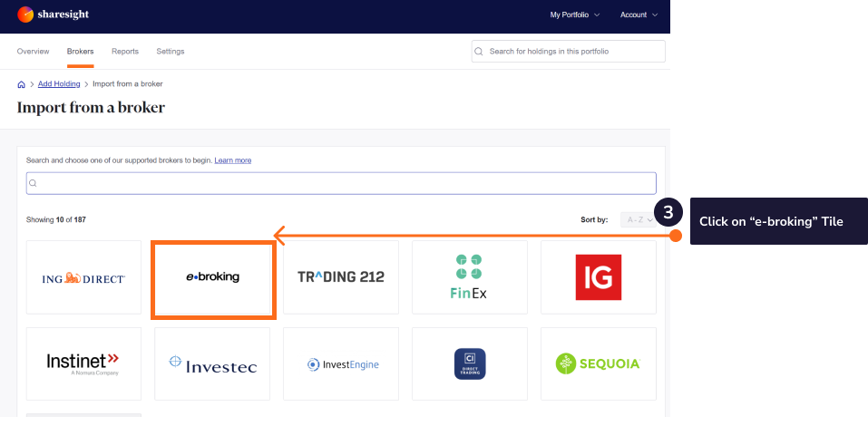Go to the Overview tab

[34, 52]
